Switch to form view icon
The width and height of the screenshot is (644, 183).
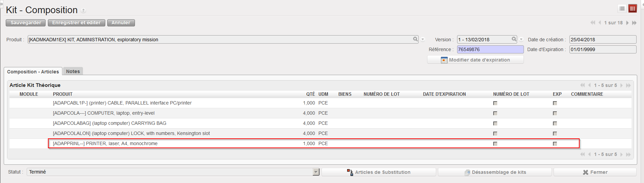(x=633, y=8)
